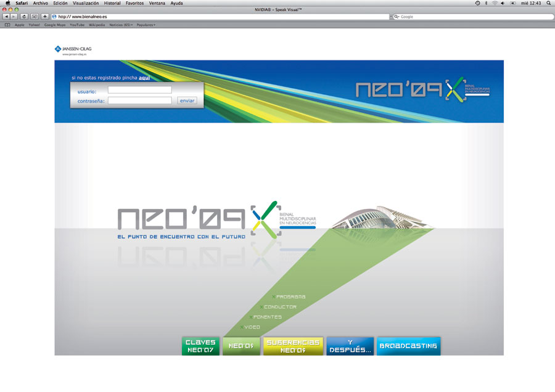The height and width of the screenshot is (392, 555).
Task: Open Time Machine in the menu bar
Action: (477, 3)
